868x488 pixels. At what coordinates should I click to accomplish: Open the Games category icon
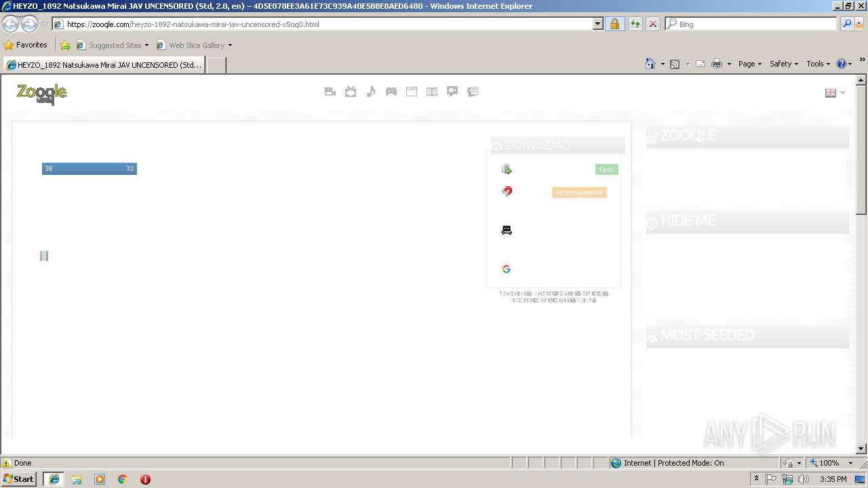tap(391, 91)
